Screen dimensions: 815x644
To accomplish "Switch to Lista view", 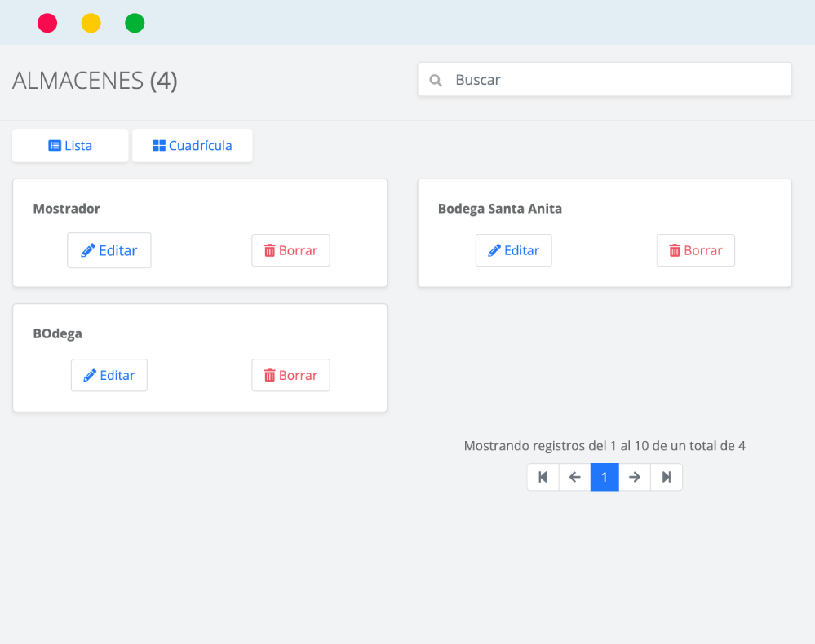I will [x=70, y=145].
